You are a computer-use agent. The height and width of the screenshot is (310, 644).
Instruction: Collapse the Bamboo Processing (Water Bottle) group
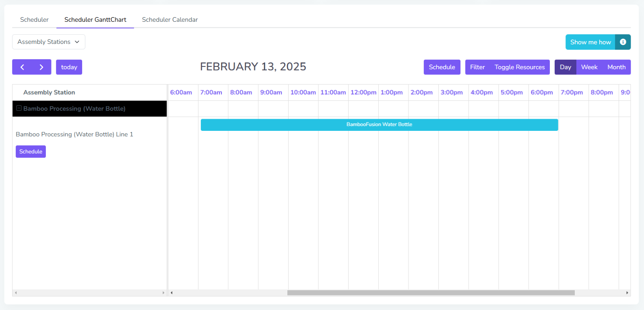point(19,108)
